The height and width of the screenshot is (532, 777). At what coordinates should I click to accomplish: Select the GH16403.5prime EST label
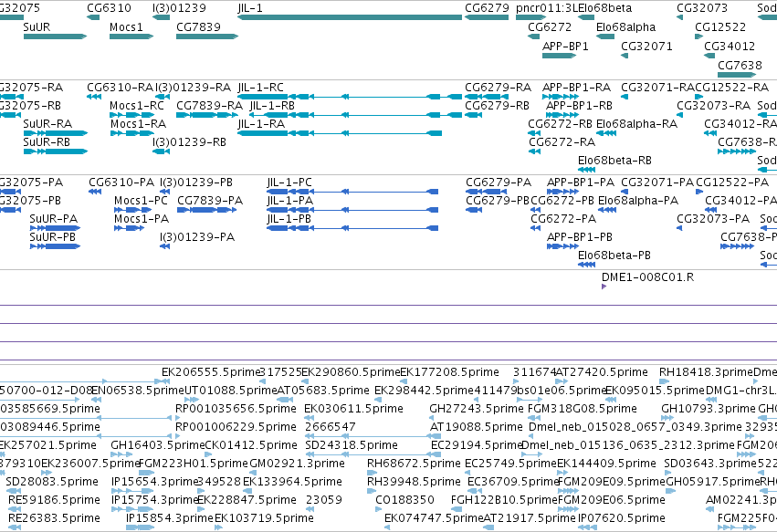coord(158,444)
